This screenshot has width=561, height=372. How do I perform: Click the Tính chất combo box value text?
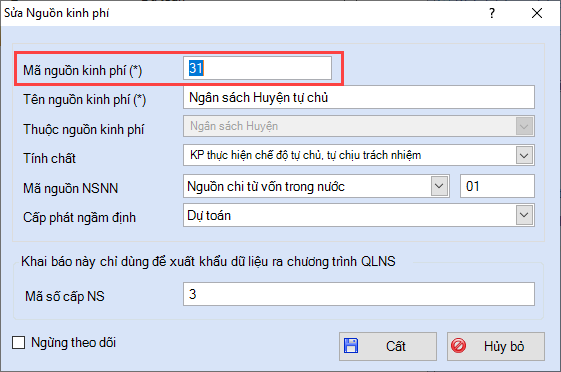click(x=306, y=155)
